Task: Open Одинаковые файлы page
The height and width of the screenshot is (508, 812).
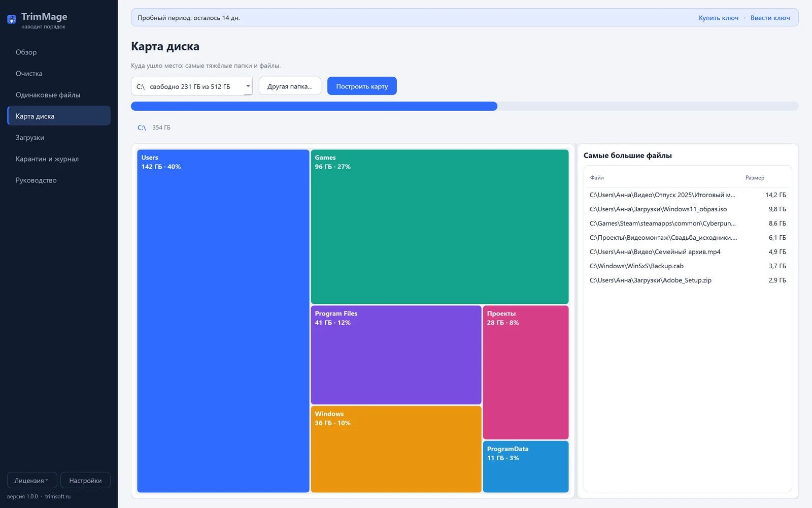Action: coord(59,95)
